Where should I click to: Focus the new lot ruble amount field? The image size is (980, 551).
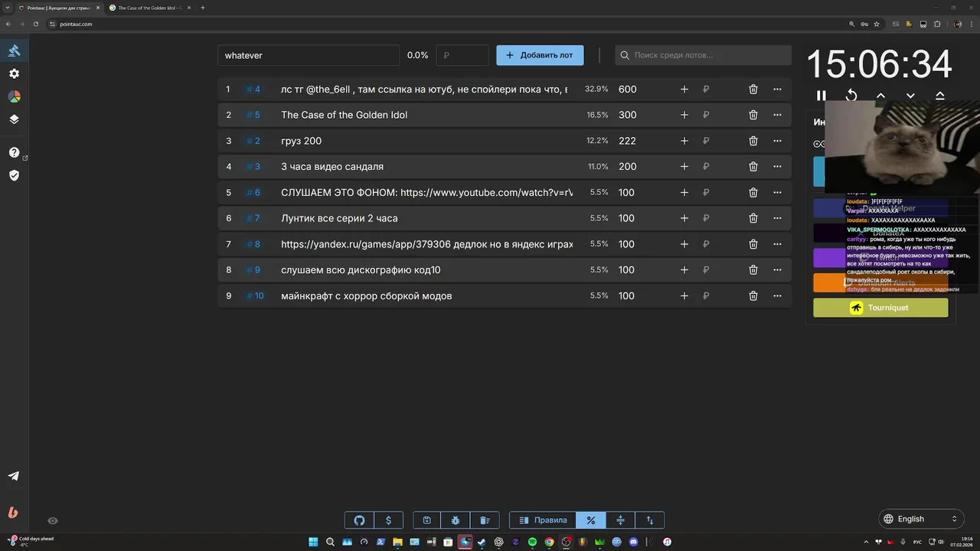point(462,55)
